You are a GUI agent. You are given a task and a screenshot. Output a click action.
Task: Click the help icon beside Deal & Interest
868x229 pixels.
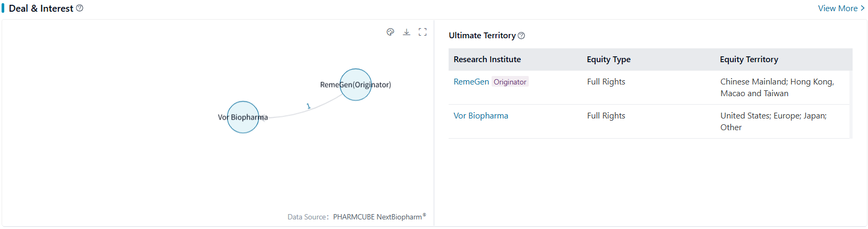tap(80, 8)
